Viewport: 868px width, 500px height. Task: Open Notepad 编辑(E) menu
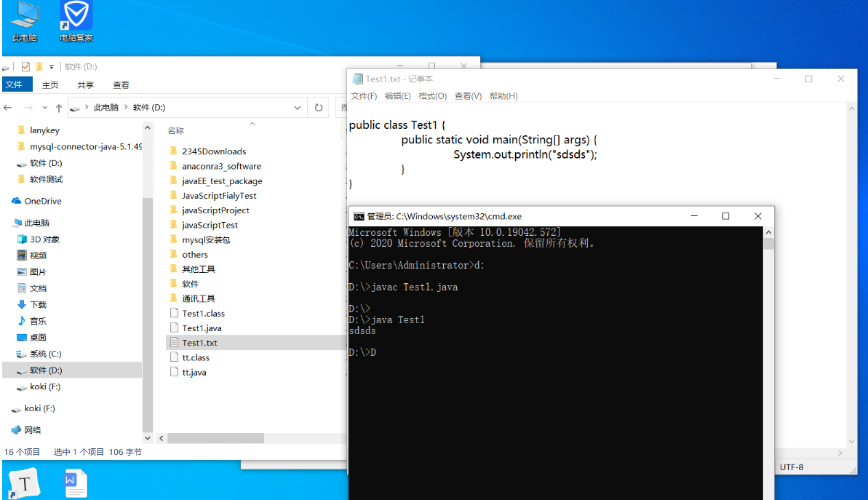point(397,96)
